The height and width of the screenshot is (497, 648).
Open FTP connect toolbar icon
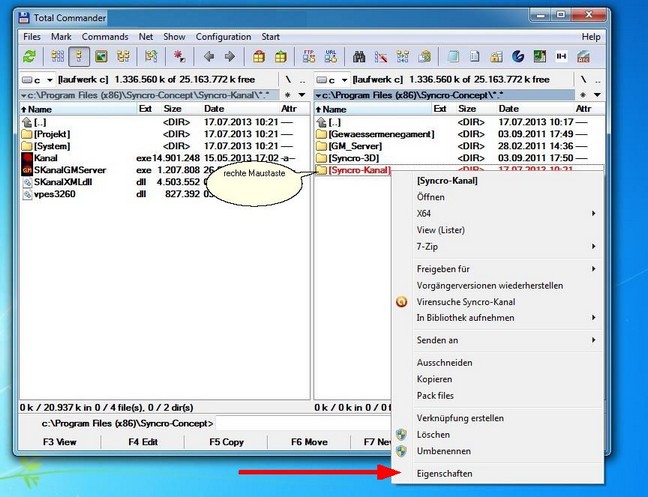[x=309, y=56]
